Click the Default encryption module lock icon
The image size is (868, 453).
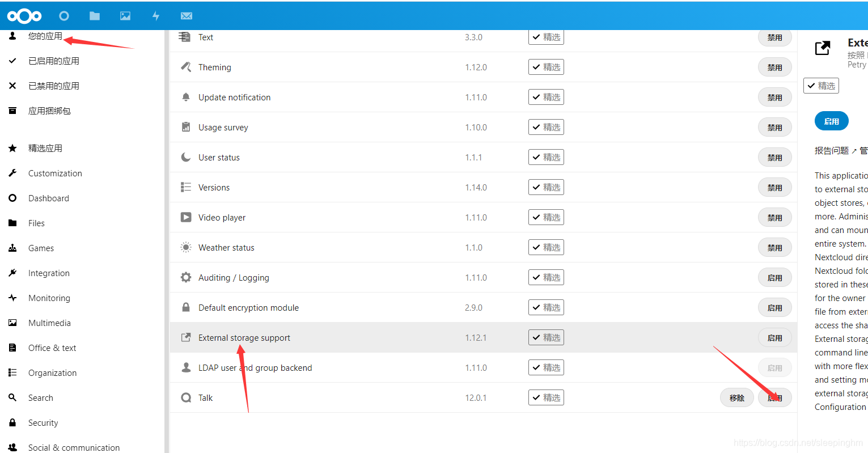[x=186, y=307]
